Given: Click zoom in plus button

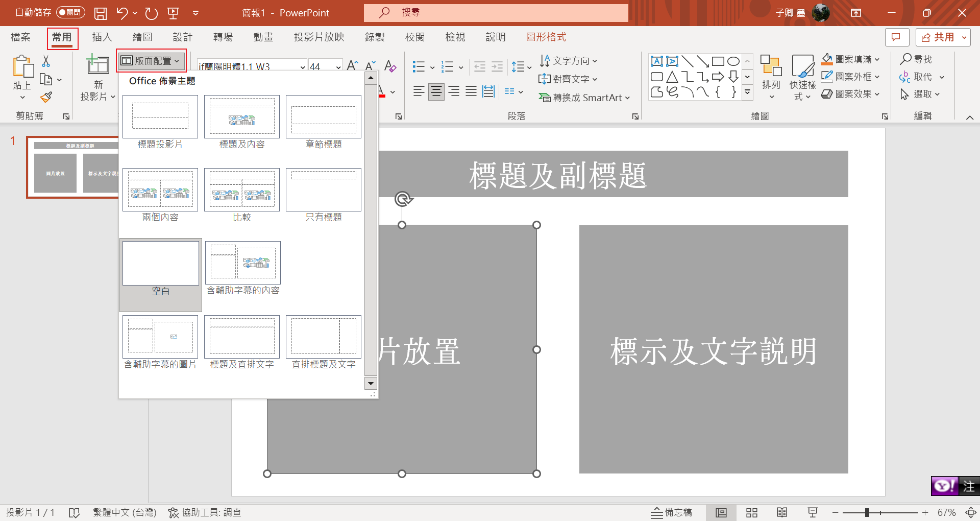Looking at the screenshot, I should point(925,512).
